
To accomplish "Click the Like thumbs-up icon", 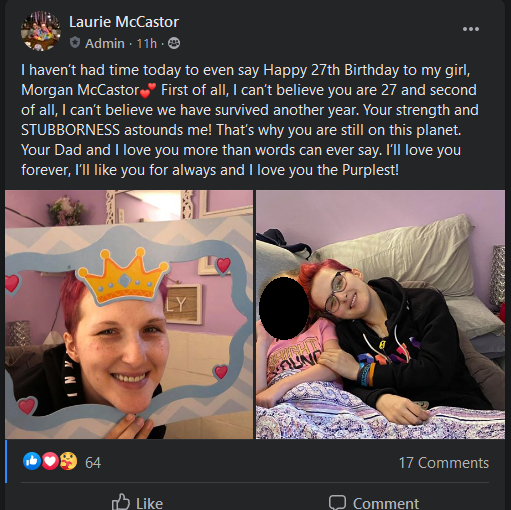I will pos(121,502).
